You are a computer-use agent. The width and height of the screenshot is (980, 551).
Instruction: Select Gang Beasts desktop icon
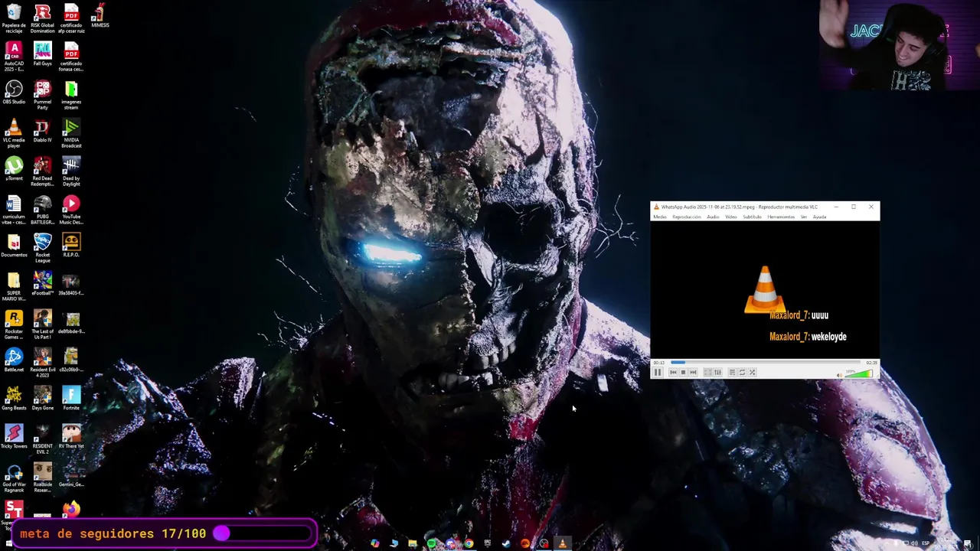pyautogui.click(x=14, y=399)
